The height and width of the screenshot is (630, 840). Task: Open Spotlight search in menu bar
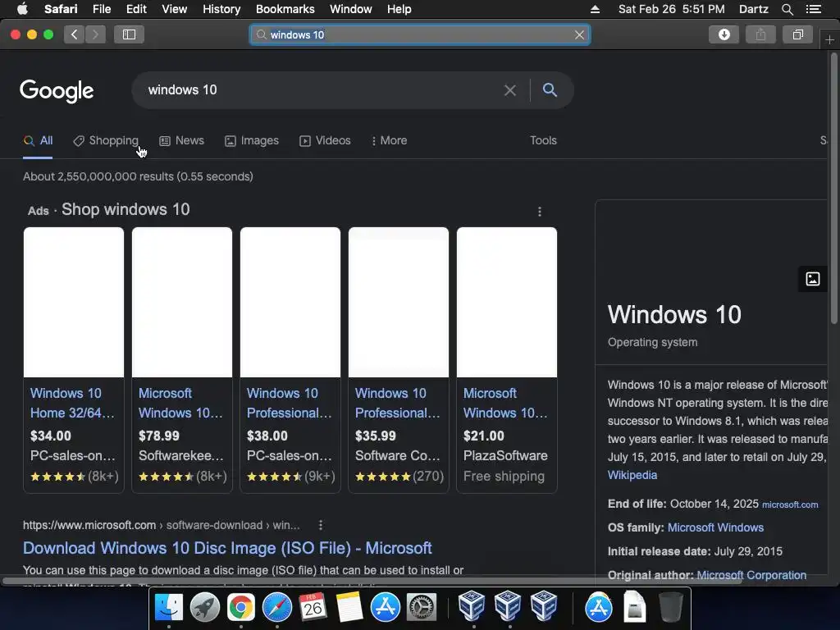click(x=787, y=9)
